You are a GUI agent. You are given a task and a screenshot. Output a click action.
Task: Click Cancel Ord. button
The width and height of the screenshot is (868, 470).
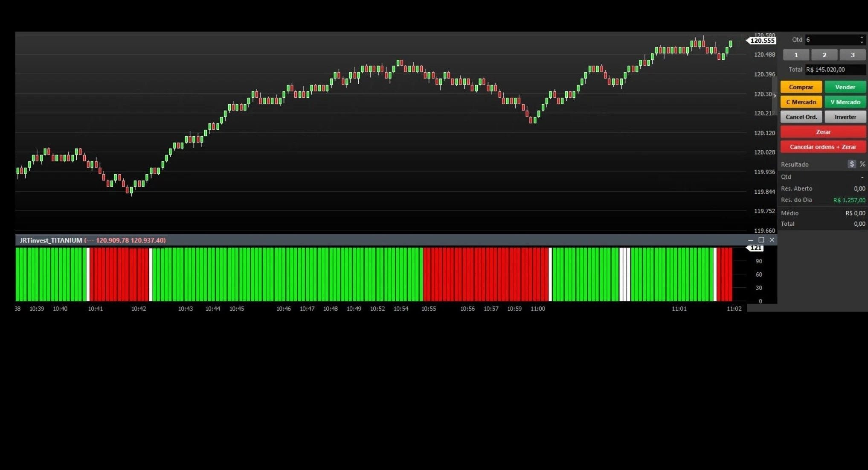point(801,117)
